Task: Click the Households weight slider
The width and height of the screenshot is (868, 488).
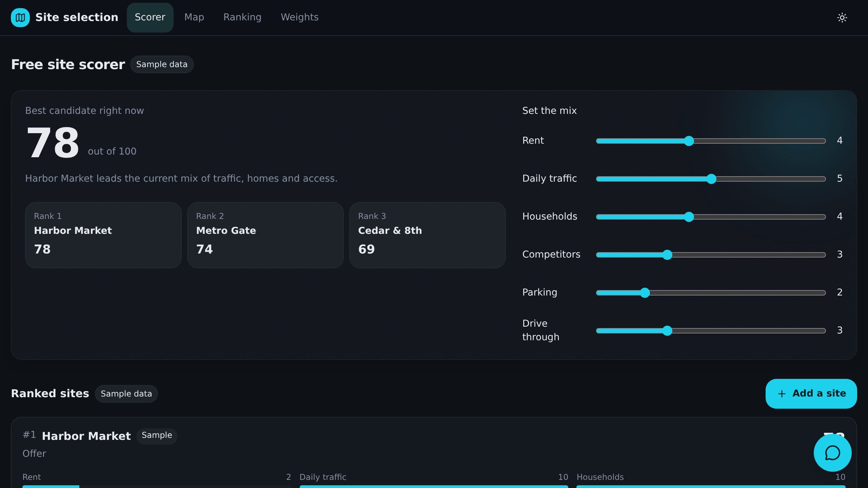Action: 711,217
